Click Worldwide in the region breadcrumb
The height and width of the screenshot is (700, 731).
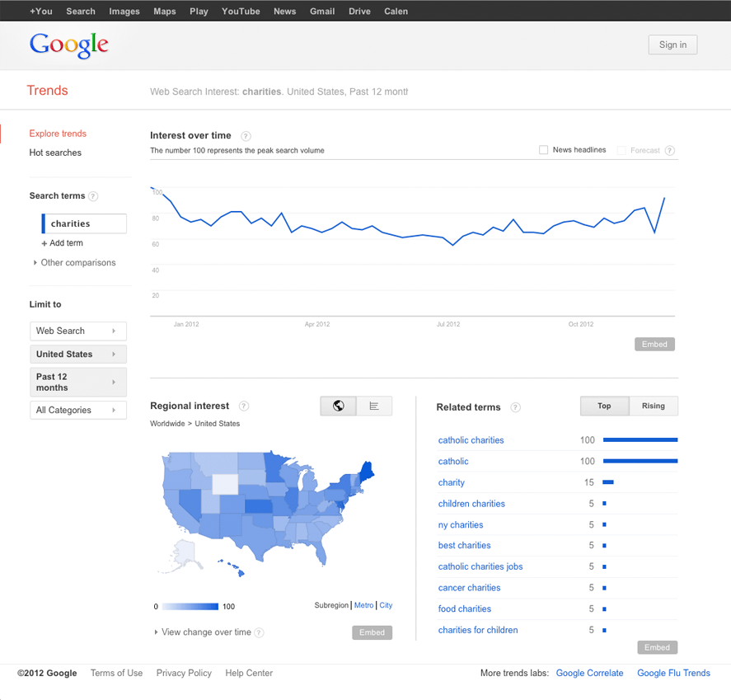tap(167, 424)
